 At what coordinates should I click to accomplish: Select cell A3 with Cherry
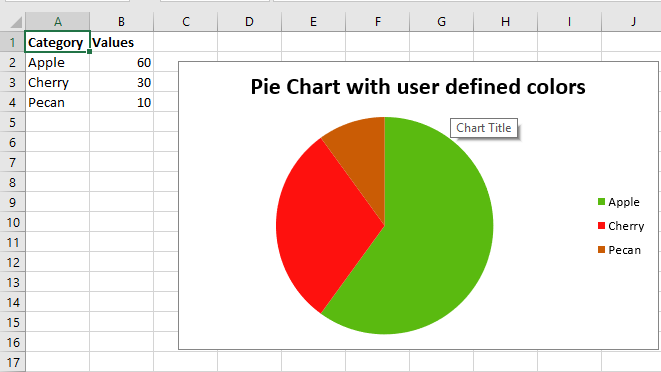[57, 82]
